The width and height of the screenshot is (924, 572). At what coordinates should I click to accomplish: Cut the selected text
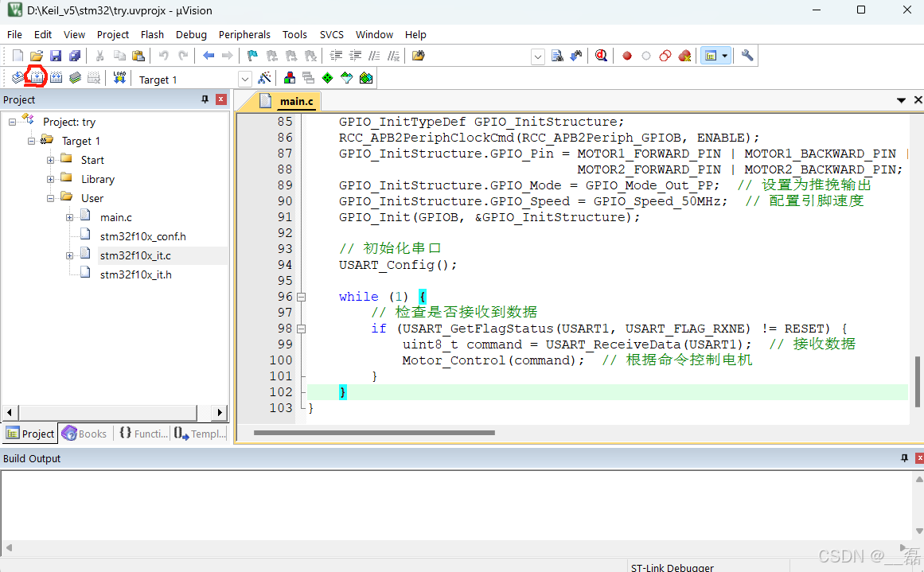click(x=100, y=56)
